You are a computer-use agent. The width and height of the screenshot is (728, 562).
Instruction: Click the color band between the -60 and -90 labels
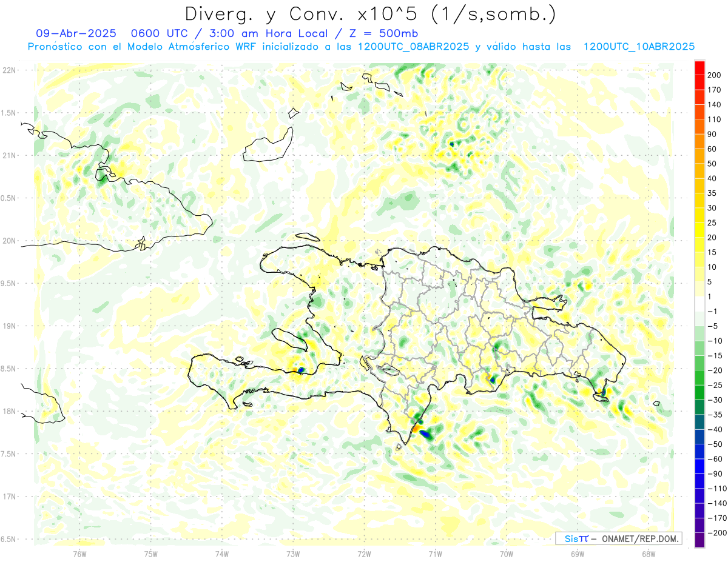[699, 466]
